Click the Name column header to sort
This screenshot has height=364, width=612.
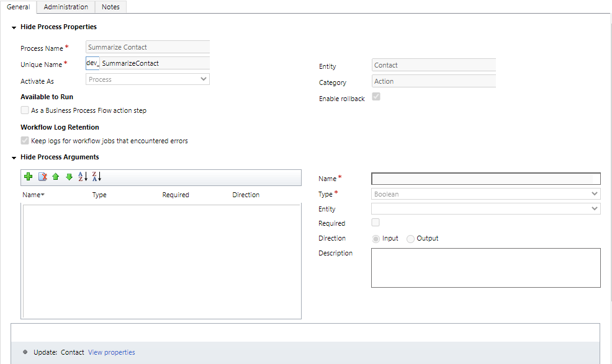[x=32, y=195]
